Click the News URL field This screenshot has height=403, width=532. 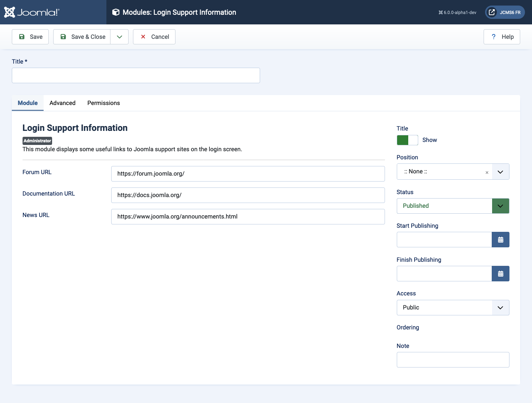click(248, 217)
